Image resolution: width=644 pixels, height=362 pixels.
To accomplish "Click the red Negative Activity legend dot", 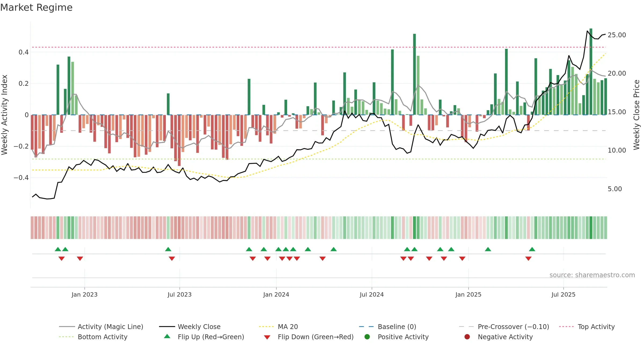I will pos(467,337).
